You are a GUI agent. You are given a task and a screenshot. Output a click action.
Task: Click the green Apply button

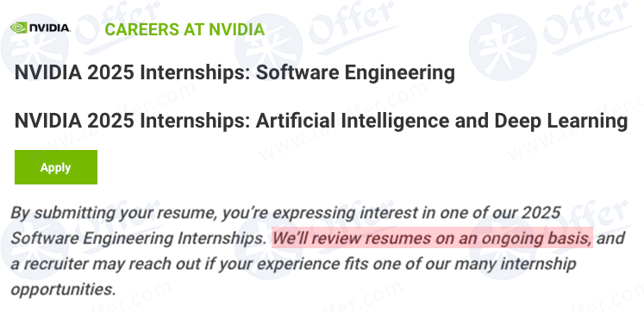point(56,167)
